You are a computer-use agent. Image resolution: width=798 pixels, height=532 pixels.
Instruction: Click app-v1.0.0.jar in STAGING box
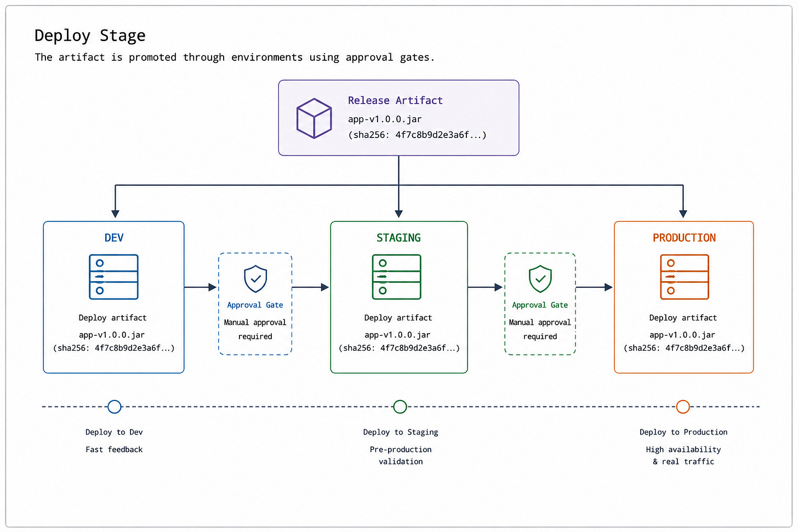click(x=397, y=335)
